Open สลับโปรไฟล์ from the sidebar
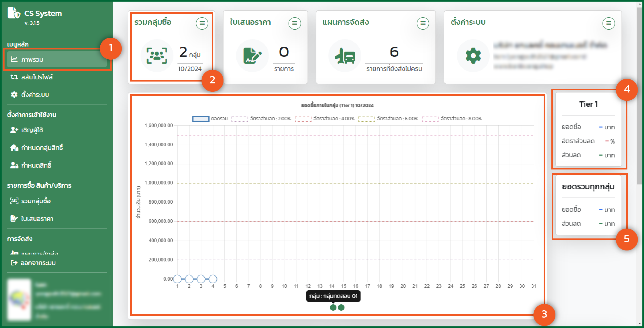 click(x=37, y=77)
